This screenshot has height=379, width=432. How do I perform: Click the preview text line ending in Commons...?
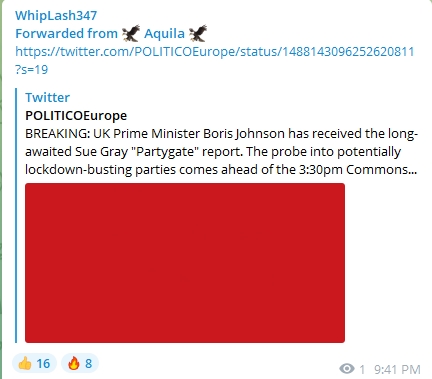(x=221, y=170)
